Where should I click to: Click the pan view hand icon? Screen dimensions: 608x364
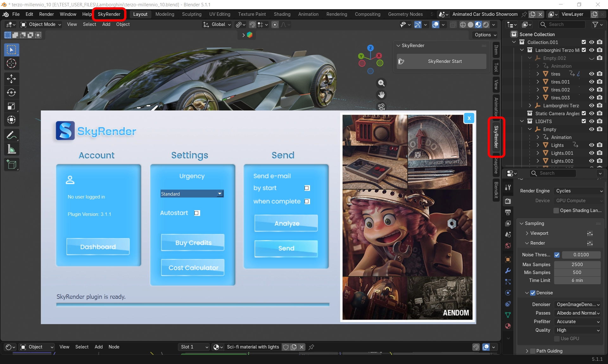point(381,95)
